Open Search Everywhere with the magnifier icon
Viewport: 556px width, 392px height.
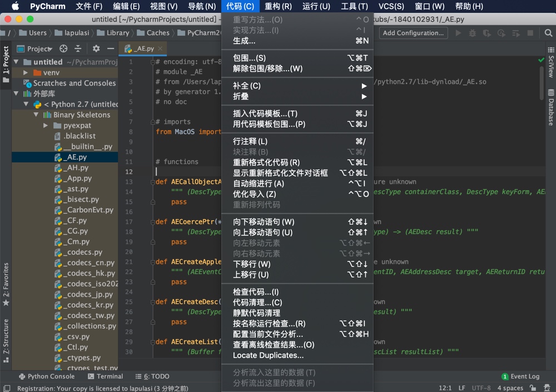pos(547,33)
